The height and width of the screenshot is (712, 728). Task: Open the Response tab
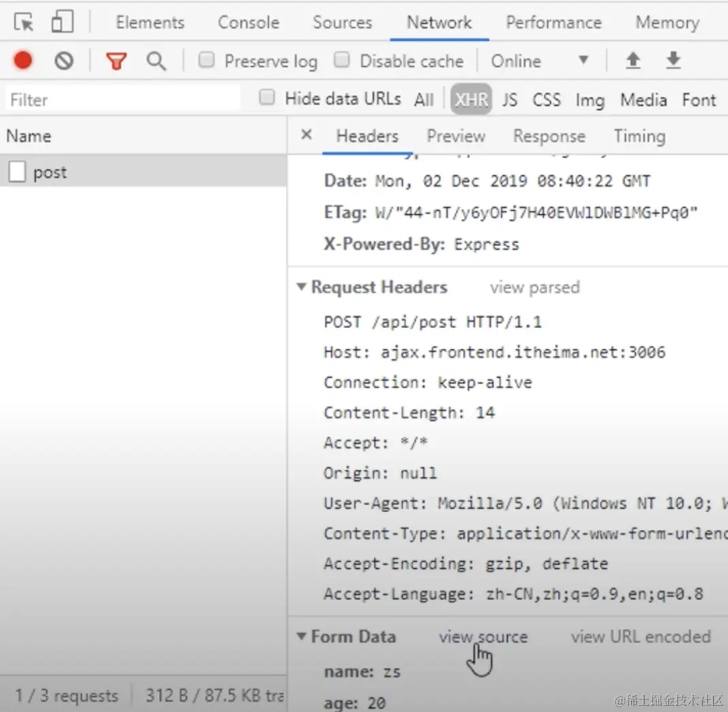[549, 136]
